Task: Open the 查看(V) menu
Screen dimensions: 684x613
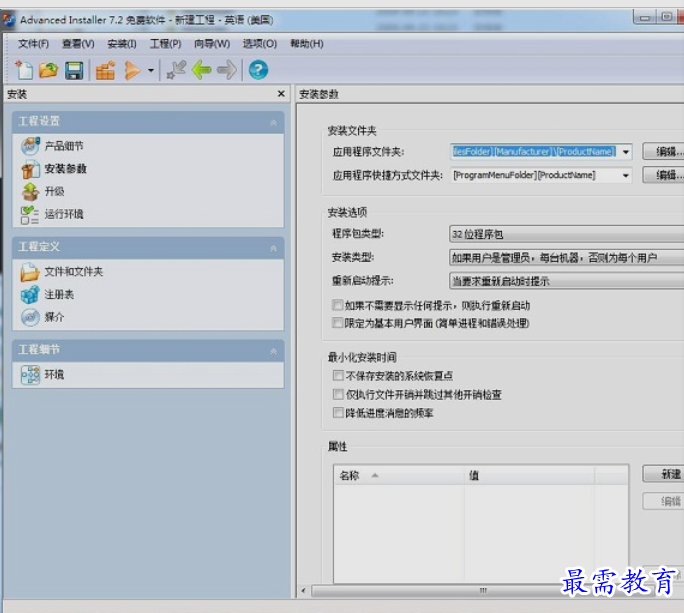Action: [x=78, y=44]
